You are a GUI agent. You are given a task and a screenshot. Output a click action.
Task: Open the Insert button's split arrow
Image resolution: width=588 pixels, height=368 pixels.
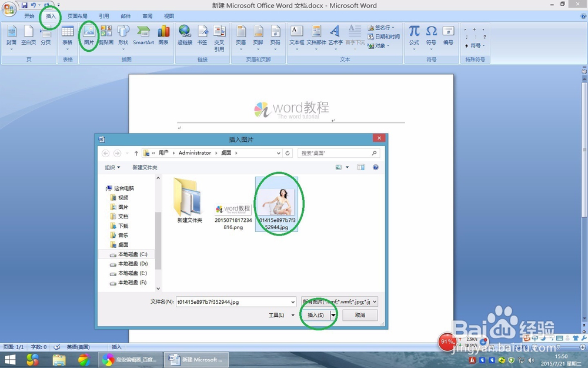coord(333,315)
